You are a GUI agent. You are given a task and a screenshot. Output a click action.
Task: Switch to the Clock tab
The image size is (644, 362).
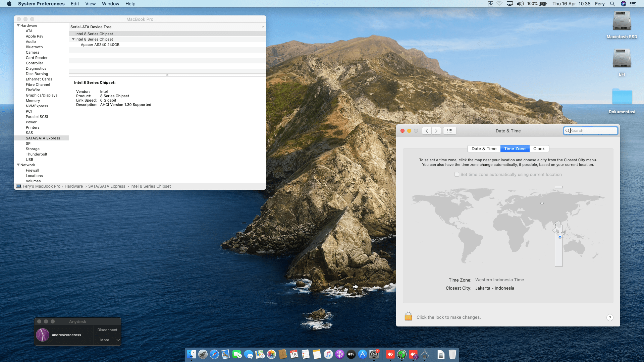pyautogui.click(x=539, y=148)
